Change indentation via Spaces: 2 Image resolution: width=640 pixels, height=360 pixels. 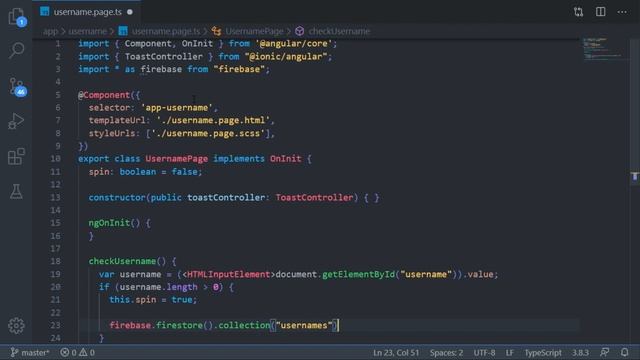pyautogui.click(x=446, y=352)
